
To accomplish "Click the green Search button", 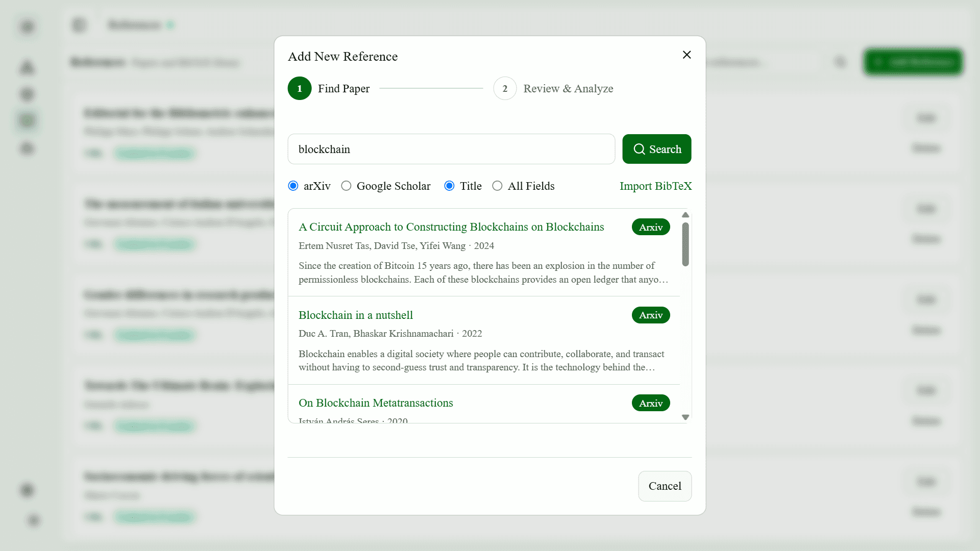I will [x=656, y=149].
